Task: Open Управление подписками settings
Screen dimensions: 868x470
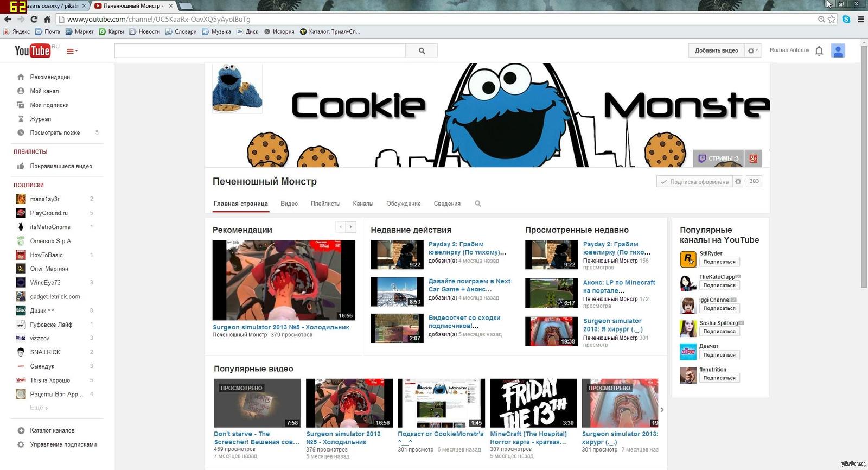Action: click(x=63, y=444)
